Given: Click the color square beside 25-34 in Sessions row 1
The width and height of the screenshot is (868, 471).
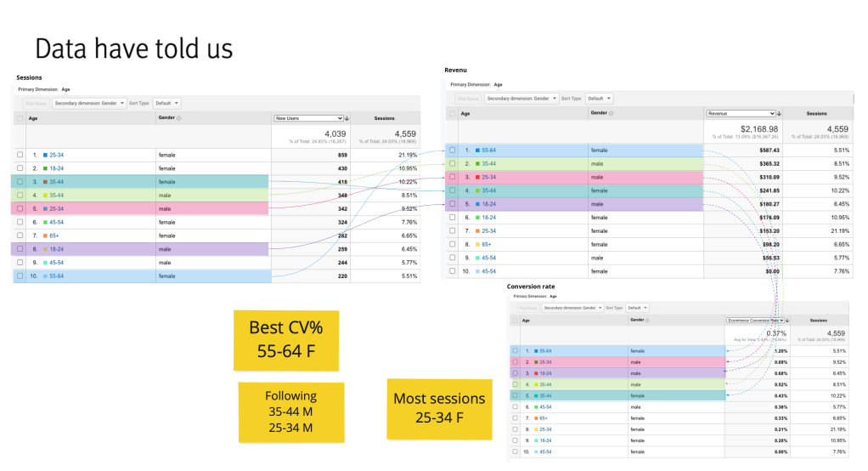Looking at the screenshot, I should (44, 156).
